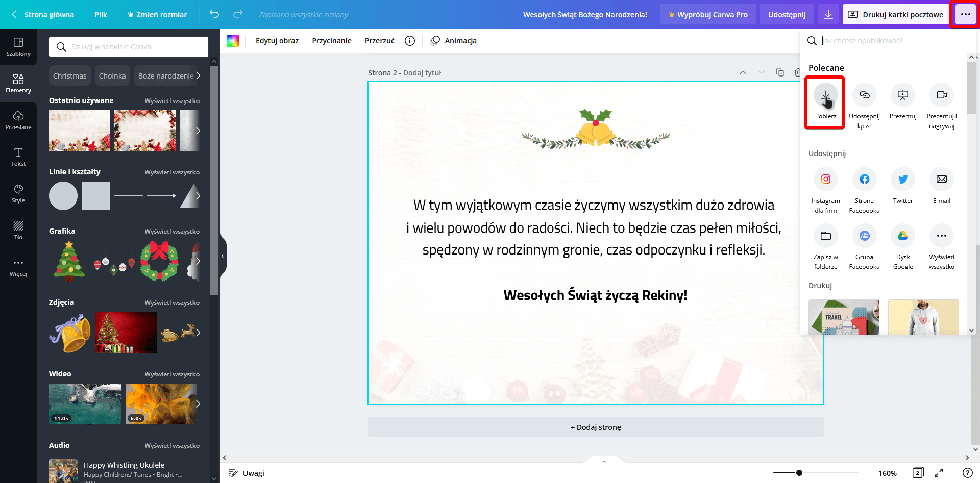Image resolution: width=980 pixels, height=483 pixels.
Task: Move page up arrow
Action: (x=743, y=72)
